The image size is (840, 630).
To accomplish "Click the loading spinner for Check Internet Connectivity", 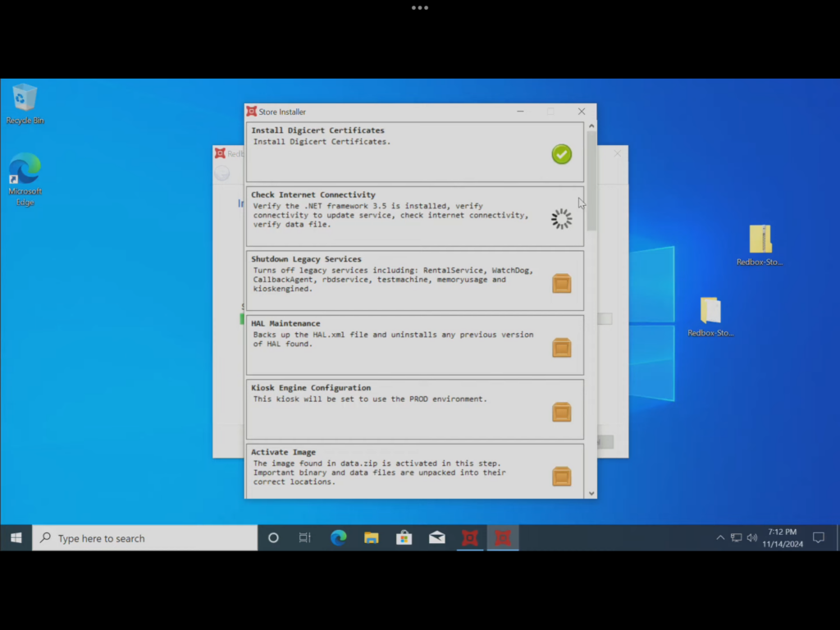I will pyautogui.click(x=561, y=218).
